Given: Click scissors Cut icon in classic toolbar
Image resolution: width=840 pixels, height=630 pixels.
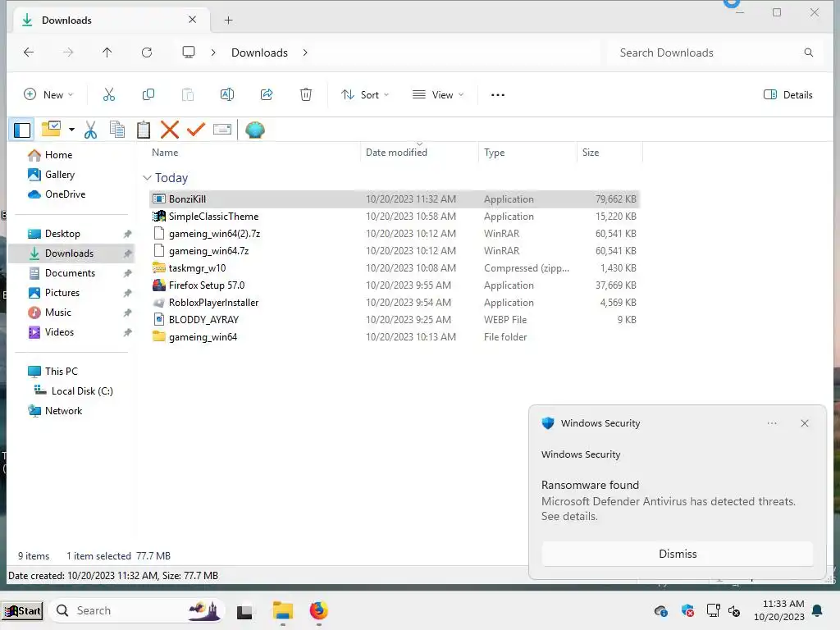Looking at the screenshot, I should click(x=90, y=130).
